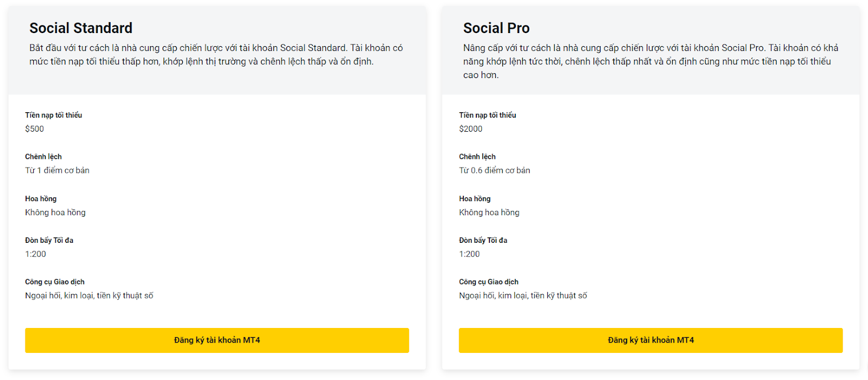Click Social Standard description paragraph
The width and height of the screenshot is (868, 380).
pyautogui.click(x=216, y=55)
